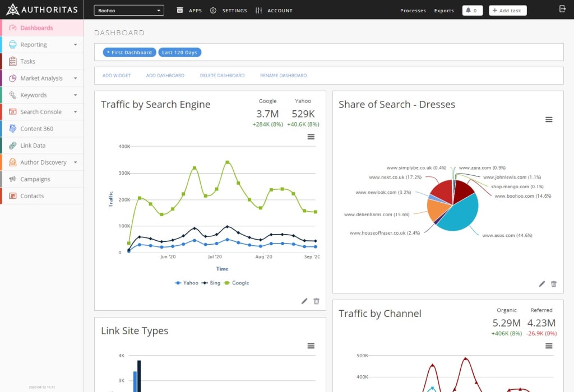Click the Link Data chain icon
Screen dimensions: 574x392
click(x=13, y=146)
